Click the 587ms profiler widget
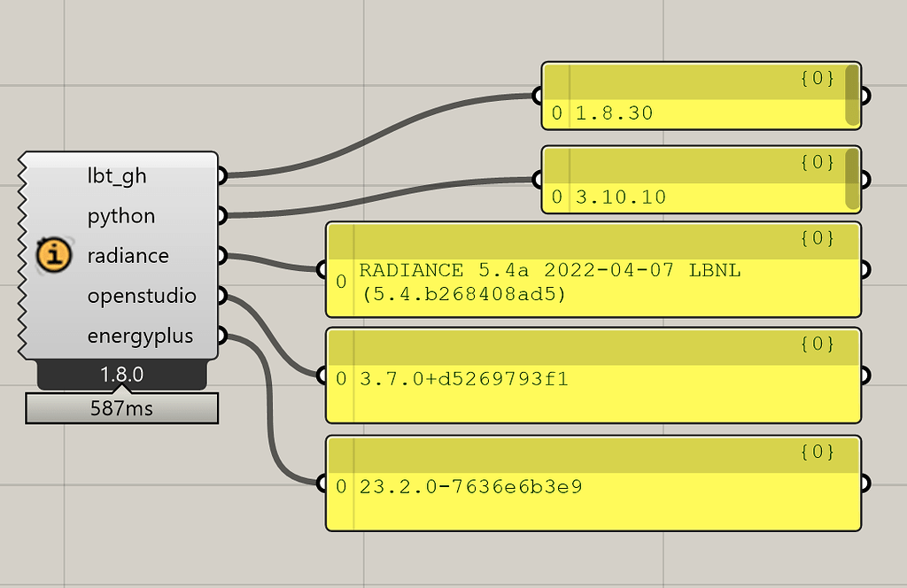The image size is (907, 588). tap(121, 407)
